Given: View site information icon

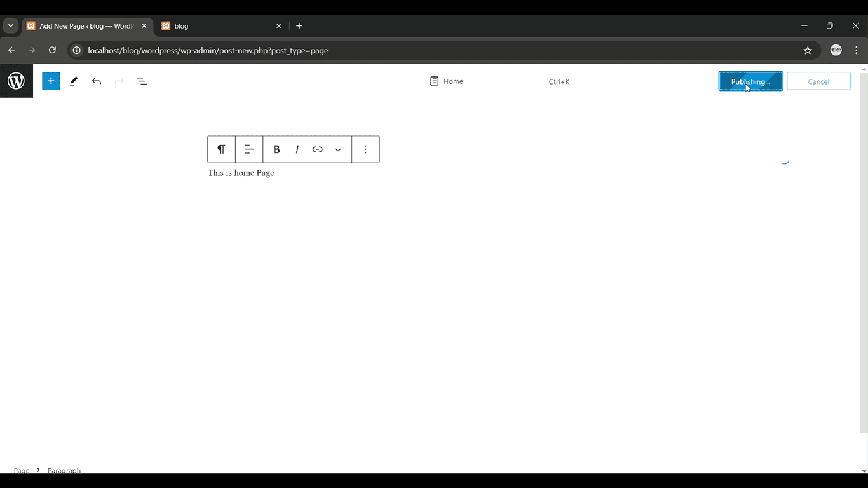Looking at the screenshot, I should (x=77, y=50).
